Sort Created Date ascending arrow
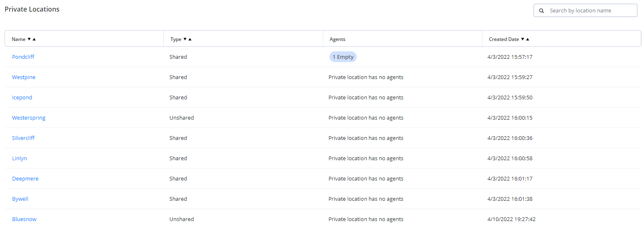The height and width of the screenshot is (231, 644). tap(527, 39)
